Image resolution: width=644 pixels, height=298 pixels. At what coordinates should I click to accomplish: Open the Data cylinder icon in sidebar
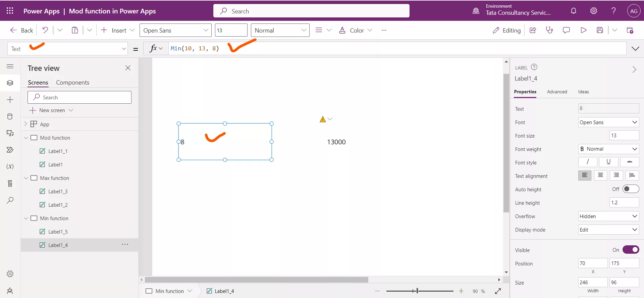(x=10, y=116)
